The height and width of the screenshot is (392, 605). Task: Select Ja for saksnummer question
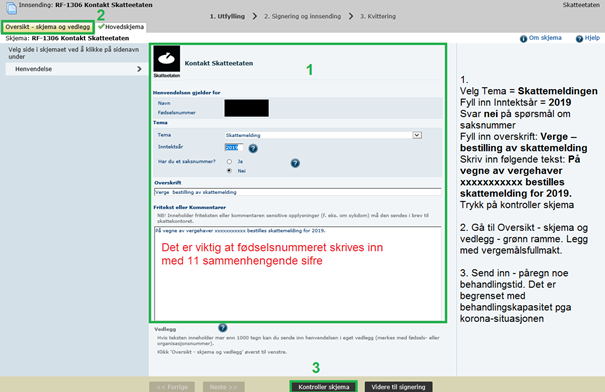click(x=229, y=162)
